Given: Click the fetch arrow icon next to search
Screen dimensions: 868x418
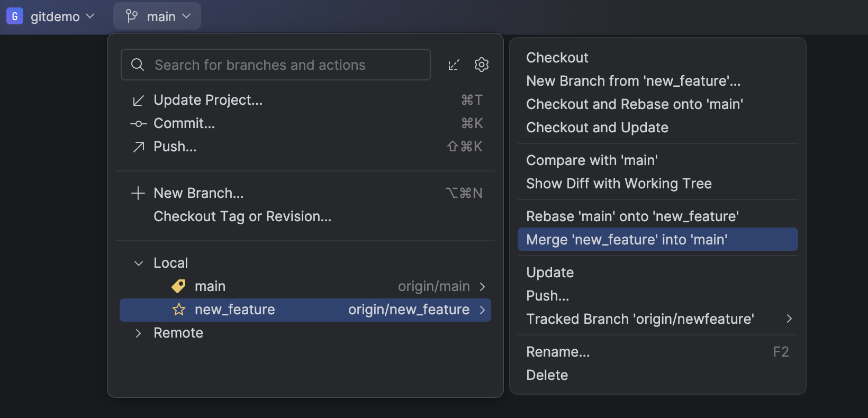Looking at the screenshot, I should 454,65.
